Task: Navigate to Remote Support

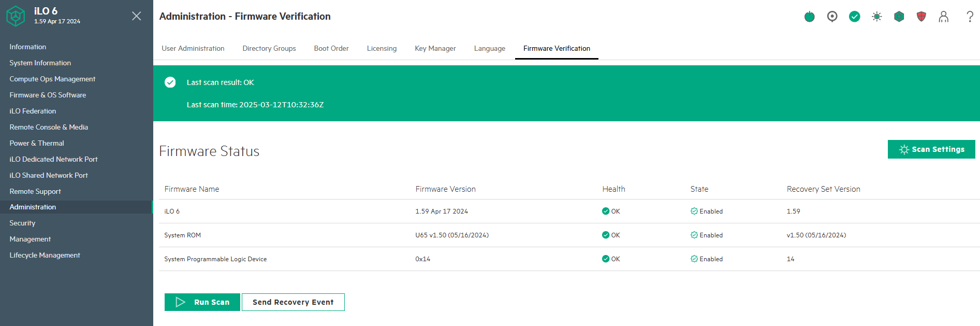Action: pos(35,191)
